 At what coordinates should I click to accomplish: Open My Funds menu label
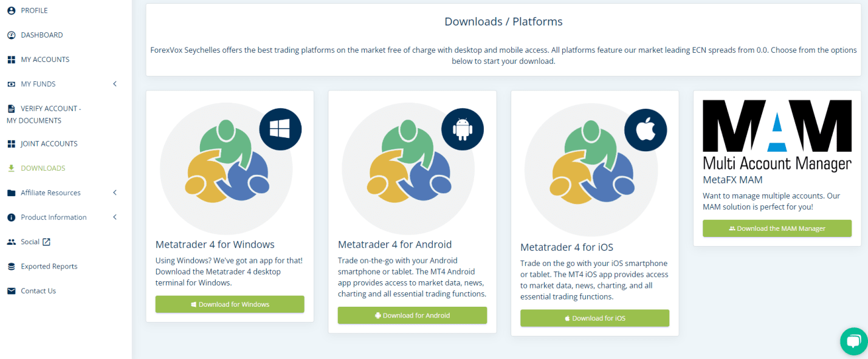(38, 84)
